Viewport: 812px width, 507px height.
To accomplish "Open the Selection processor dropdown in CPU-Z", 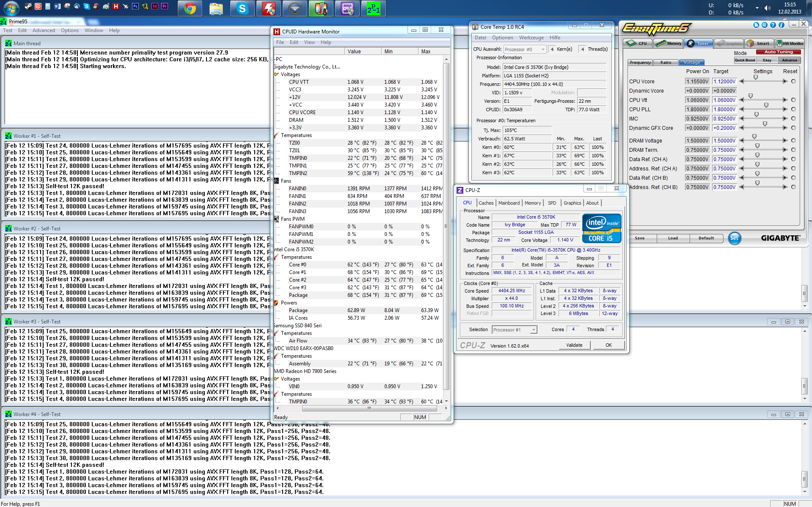I will pos(514,330).
